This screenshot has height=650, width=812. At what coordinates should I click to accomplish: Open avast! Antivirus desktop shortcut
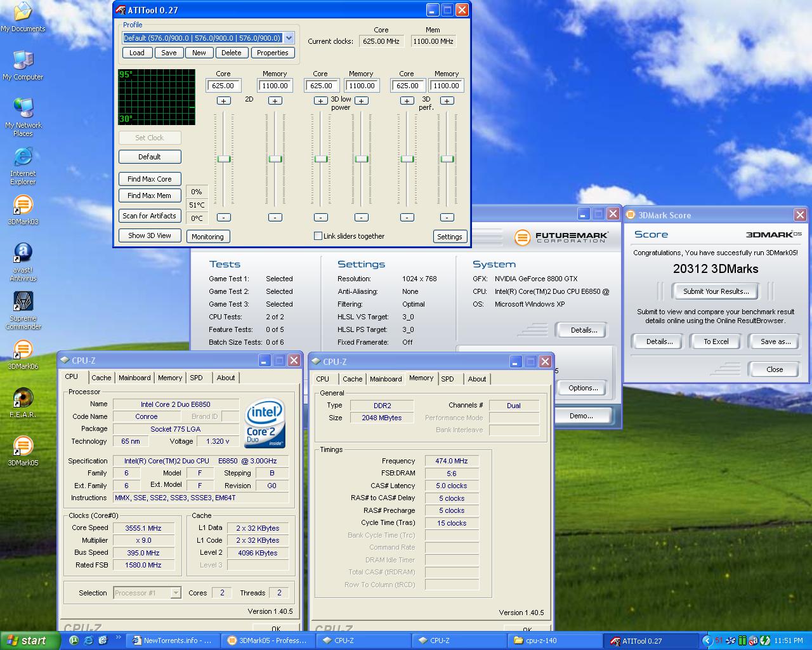pyautogui.click(x=23, y=262)
